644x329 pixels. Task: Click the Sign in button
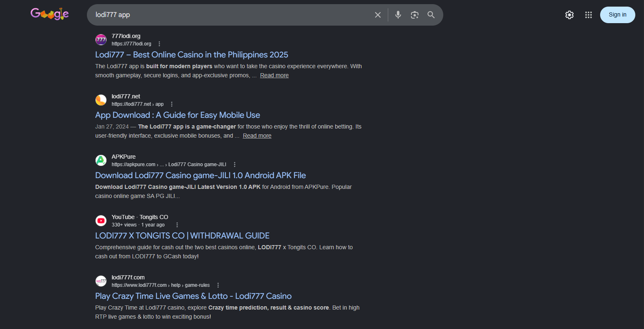pos(618,15)
